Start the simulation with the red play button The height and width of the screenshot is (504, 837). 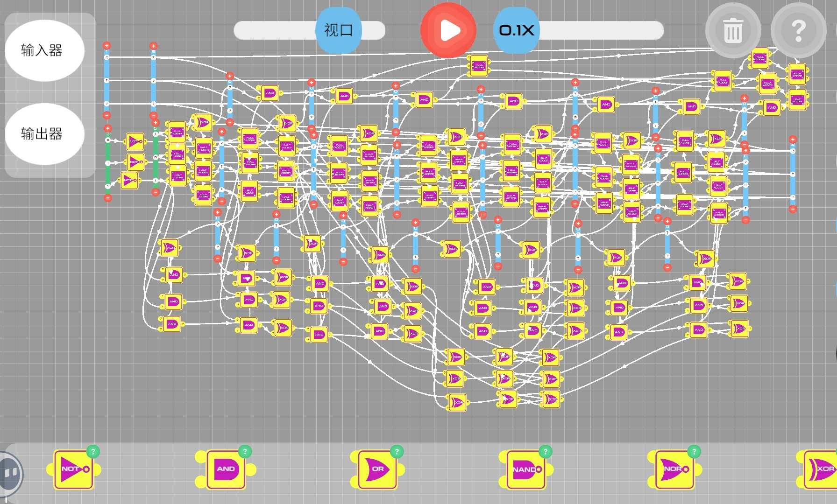pyautogui.click(x=448, y=30)
